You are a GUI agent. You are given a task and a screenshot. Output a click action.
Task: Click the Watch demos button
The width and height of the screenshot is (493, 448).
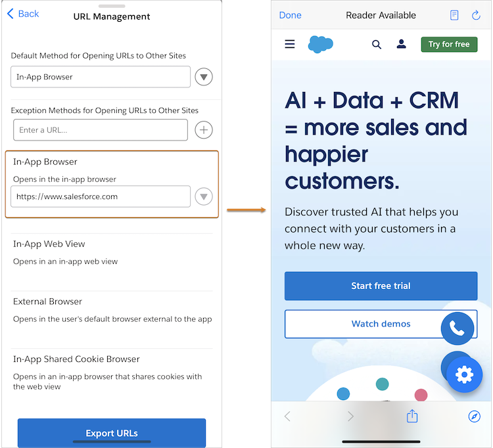point(381,324)
